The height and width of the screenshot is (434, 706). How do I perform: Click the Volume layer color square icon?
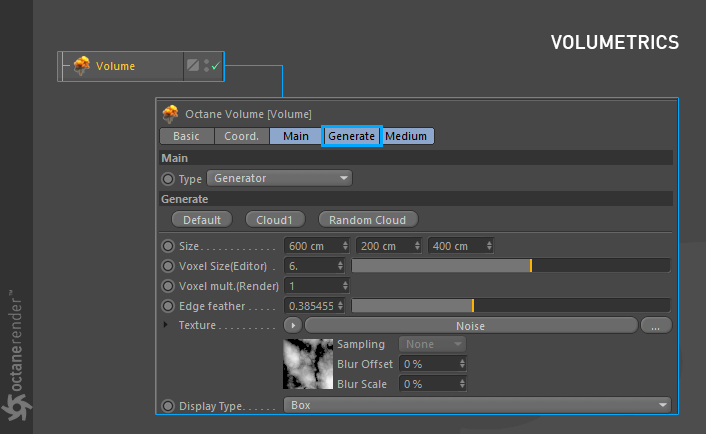193,65
